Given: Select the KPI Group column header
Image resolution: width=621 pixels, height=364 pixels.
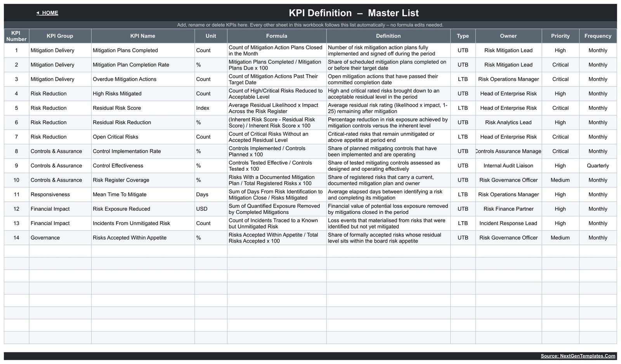Looking at the screenshot, I should tap(60, 36).
